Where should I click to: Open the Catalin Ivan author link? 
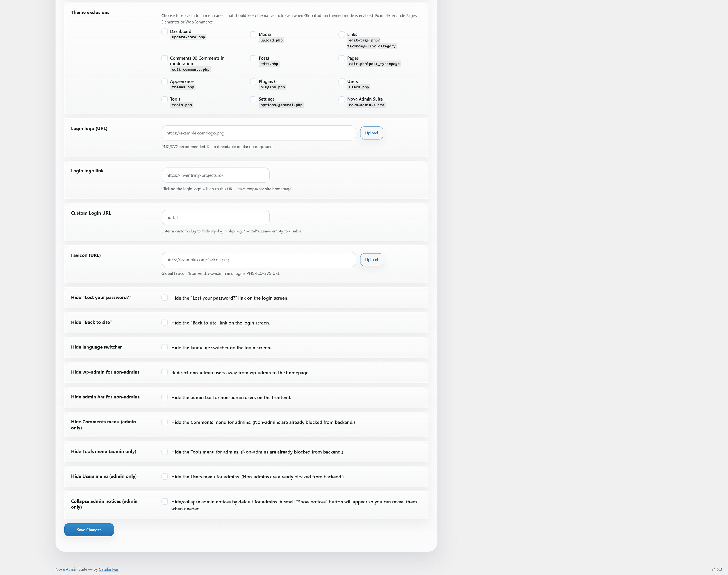(x=109, y=569)
